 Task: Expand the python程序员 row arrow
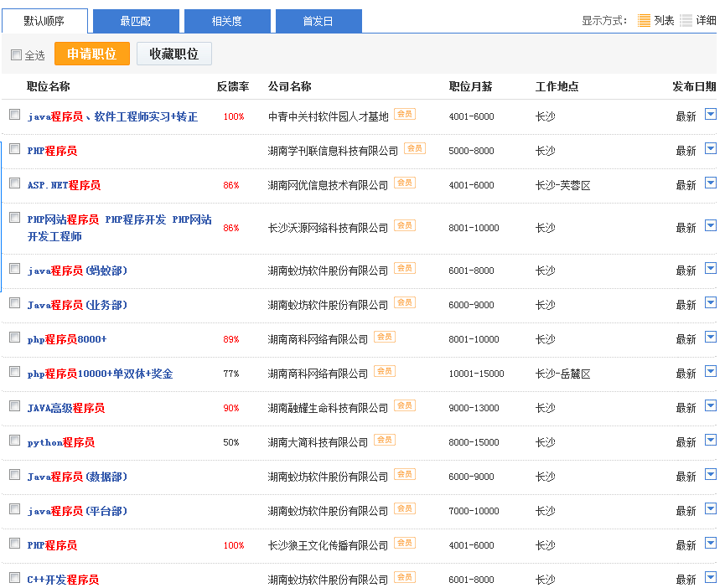click(x=711, y=440)
